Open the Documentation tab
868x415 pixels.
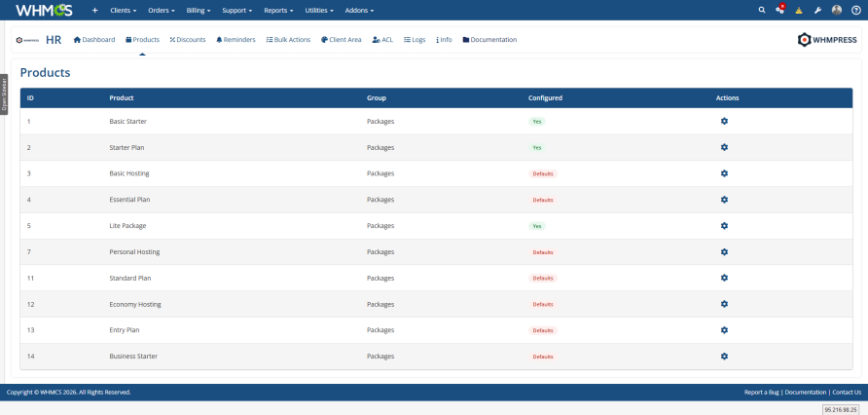tap(489, 40)
